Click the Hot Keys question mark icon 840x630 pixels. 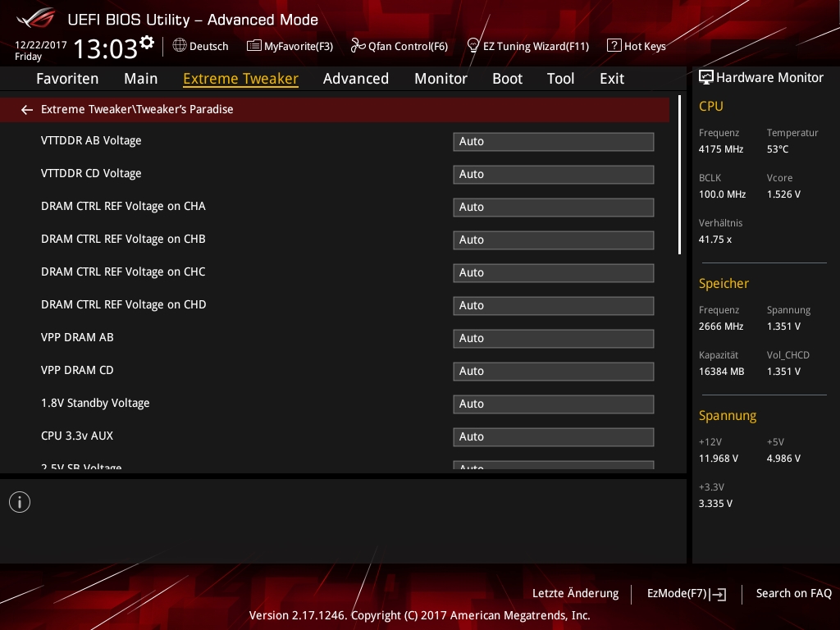(x=614, y=46)
